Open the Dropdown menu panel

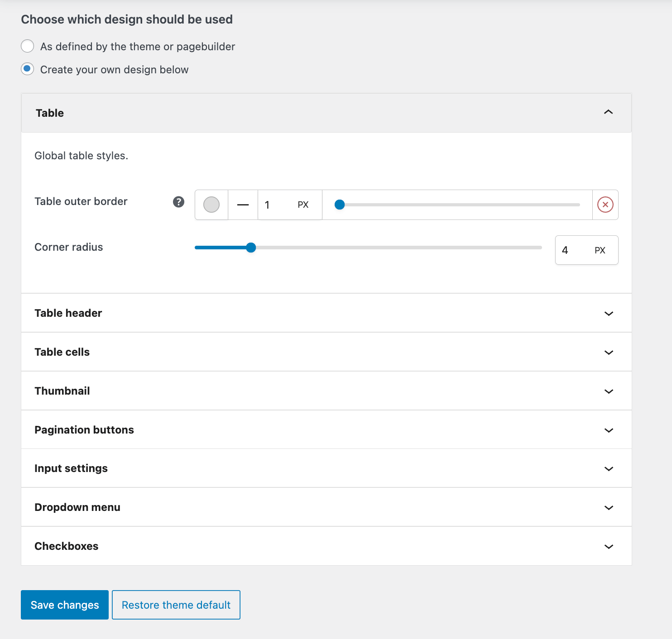(609, 507)
